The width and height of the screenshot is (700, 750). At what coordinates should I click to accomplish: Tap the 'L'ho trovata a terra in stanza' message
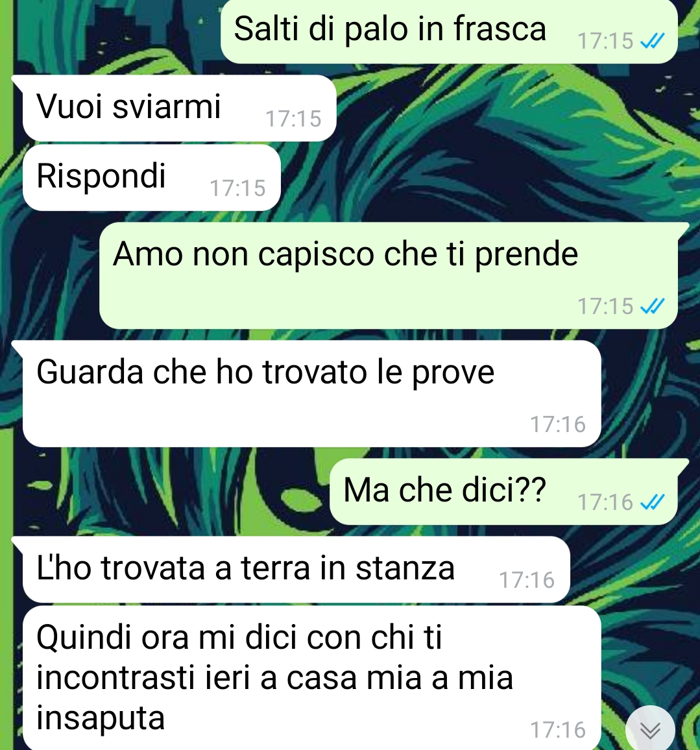(x=296, y=570)
